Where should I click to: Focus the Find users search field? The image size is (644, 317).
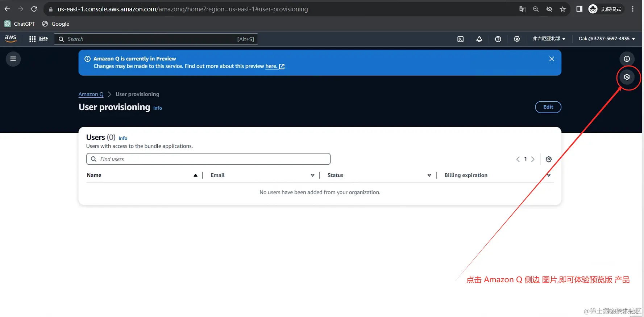coord(208,159)
